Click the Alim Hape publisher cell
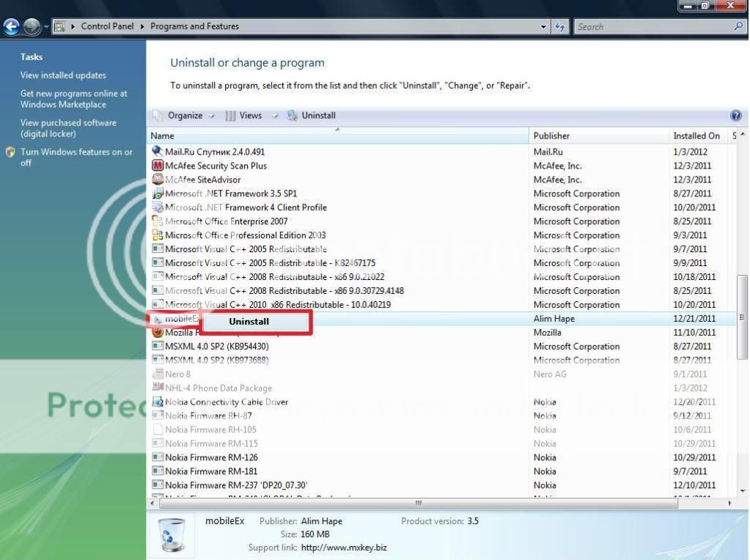Viewport: 750px width, 560px height. click(554, 319)
